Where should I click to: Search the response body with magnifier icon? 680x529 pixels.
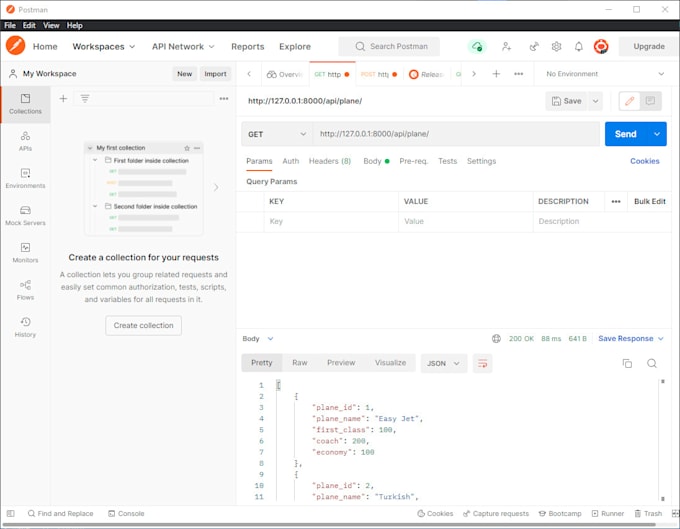coord(652,363)
